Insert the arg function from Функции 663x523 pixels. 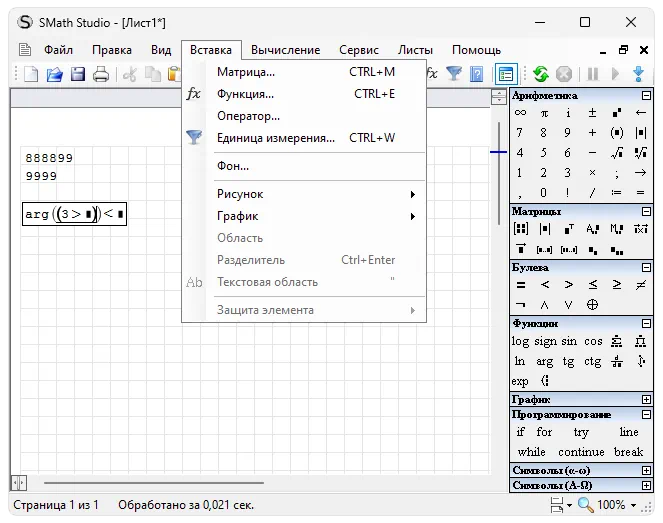click(x=544, y=361)
